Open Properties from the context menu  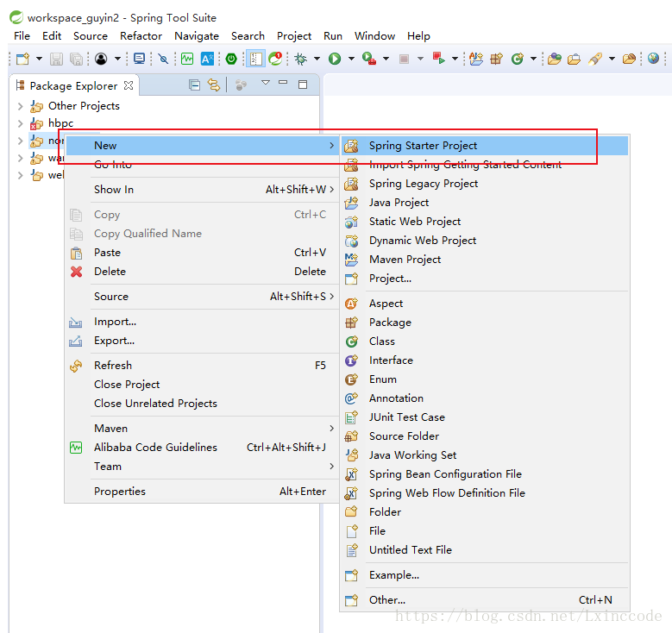(x=202, y=492)
